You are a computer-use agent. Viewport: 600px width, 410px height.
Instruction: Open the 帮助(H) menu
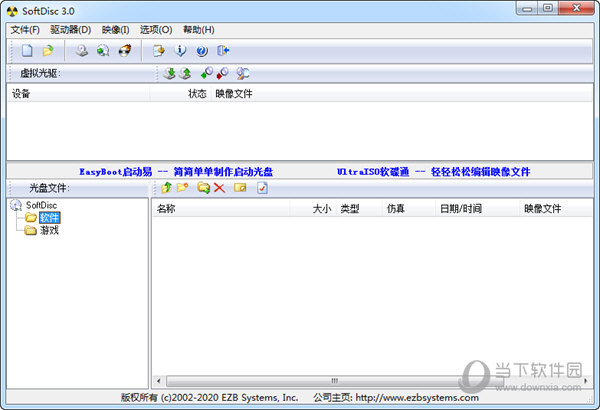199,30
